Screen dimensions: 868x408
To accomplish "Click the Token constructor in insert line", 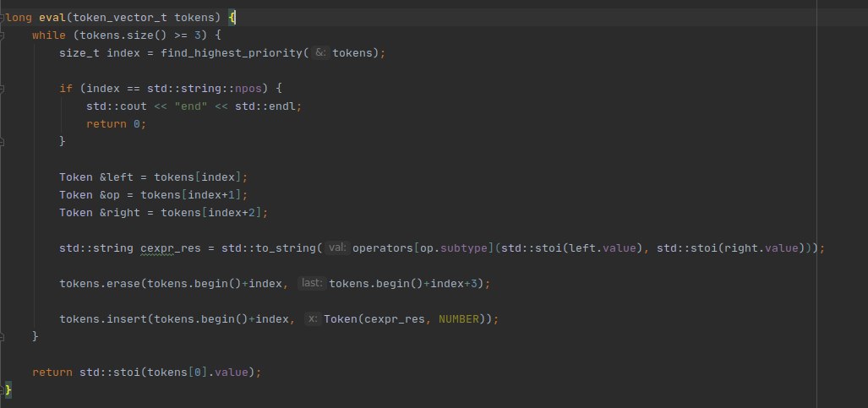I will click(x=341, y=318).
